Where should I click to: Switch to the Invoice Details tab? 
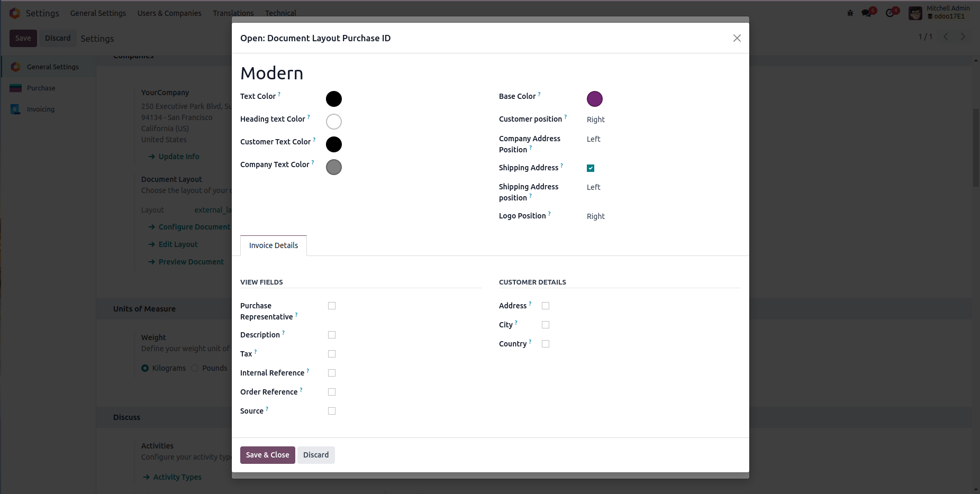pos(274,245)
